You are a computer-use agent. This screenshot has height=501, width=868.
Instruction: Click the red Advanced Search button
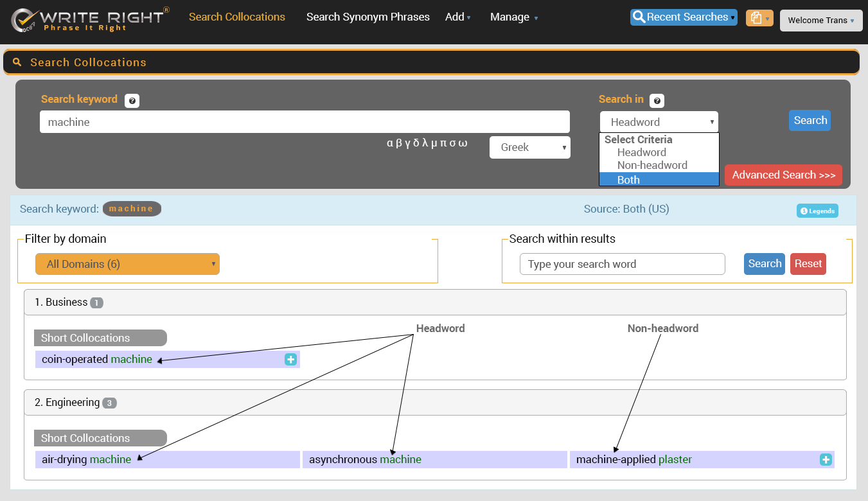coord(783,175)
